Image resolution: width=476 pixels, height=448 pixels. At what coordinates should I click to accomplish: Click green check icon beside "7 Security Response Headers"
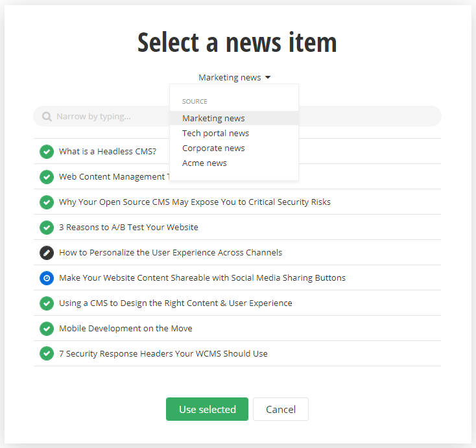[47, 354]
